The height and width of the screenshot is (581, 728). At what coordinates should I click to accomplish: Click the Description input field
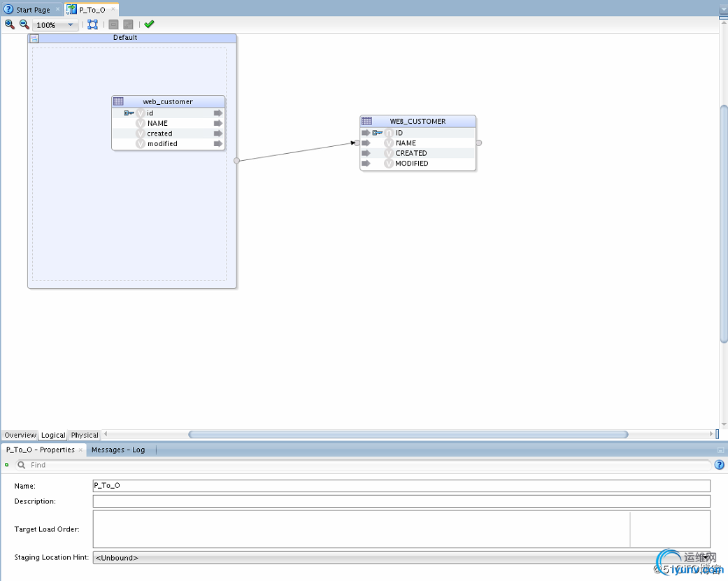tap(401, 501)
